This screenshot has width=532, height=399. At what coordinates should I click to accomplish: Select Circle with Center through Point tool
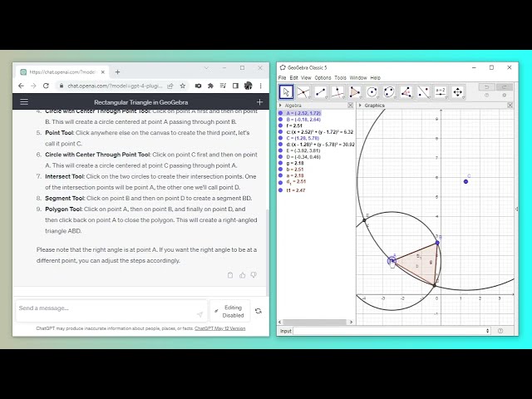(372, 92)
